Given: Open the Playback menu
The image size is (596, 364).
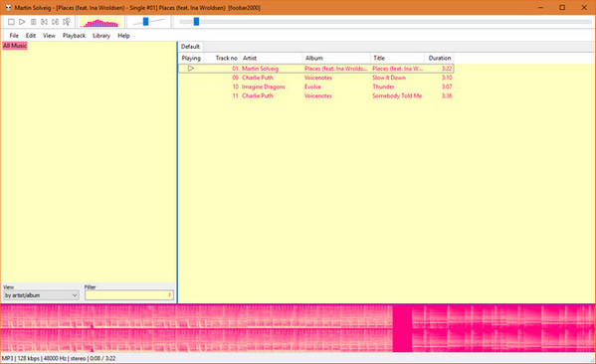Looking at the screenshot, I should tap(74, 36).
